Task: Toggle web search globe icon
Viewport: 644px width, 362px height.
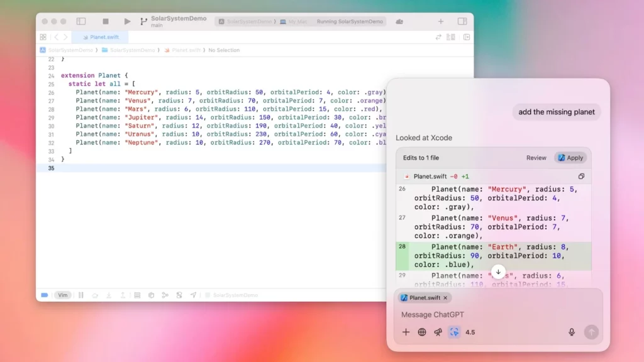Action: [422, 332]
